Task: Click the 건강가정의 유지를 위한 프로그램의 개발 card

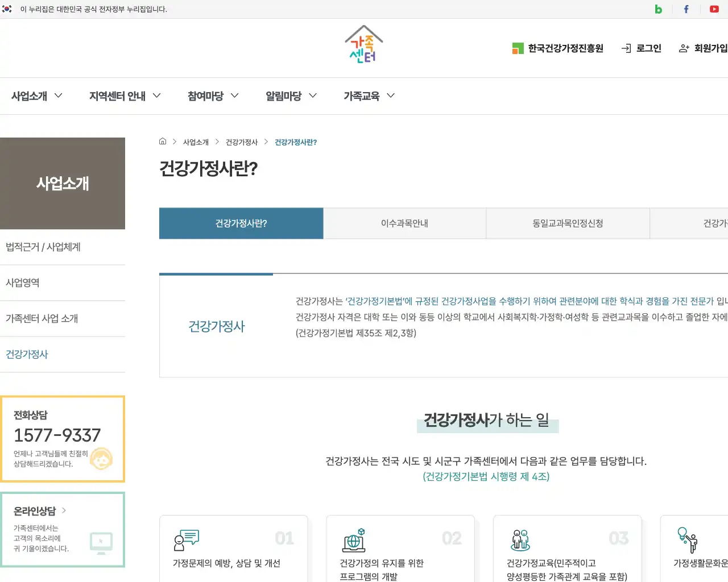Action: pos(400,548)
